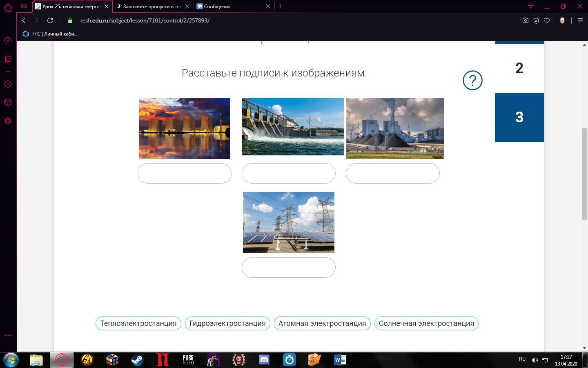The height and width of the screenshot is (368, 588).
Task: Open the profile avatar icon in the address bar
Action: tap(562, 20)
